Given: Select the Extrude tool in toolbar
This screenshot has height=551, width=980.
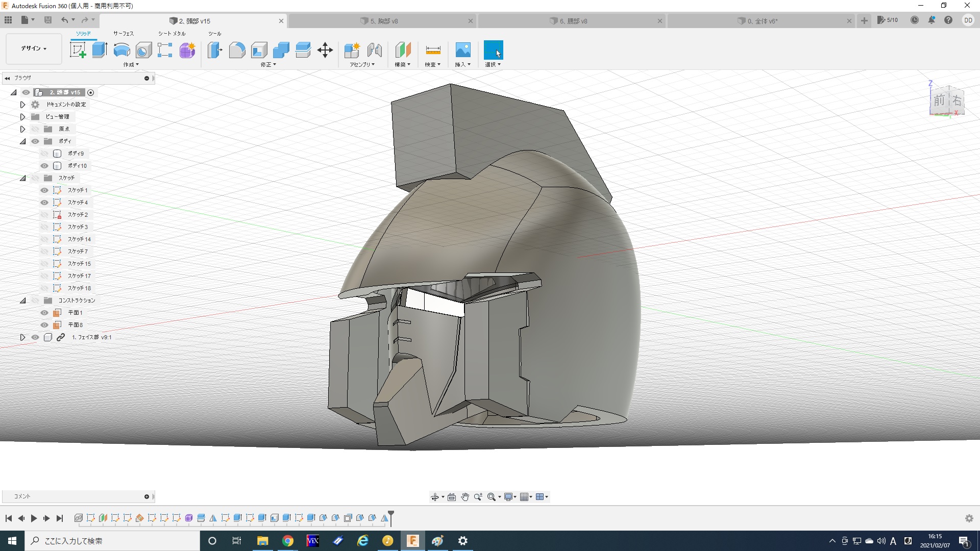Looking at the screenshot, I should [100, 50].
